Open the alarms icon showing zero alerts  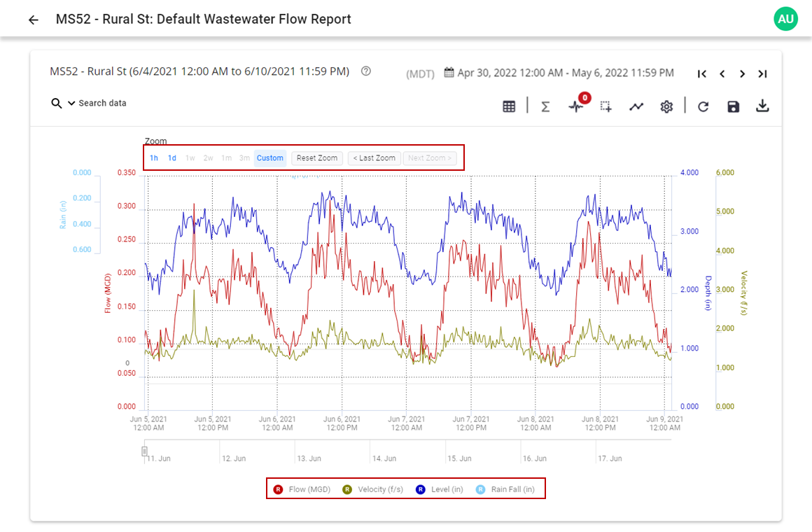coord(575,106)
